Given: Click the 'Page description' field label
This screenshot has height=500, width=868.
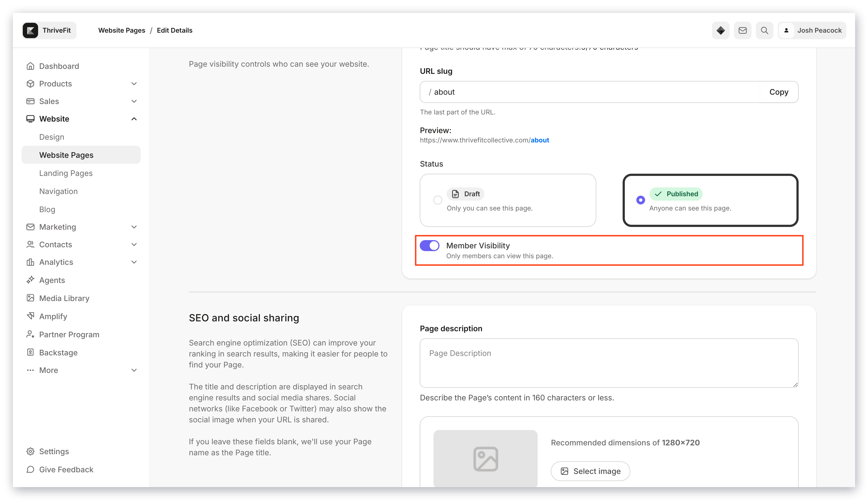Looking at the screenshot, I should click(x=451, y=328).
